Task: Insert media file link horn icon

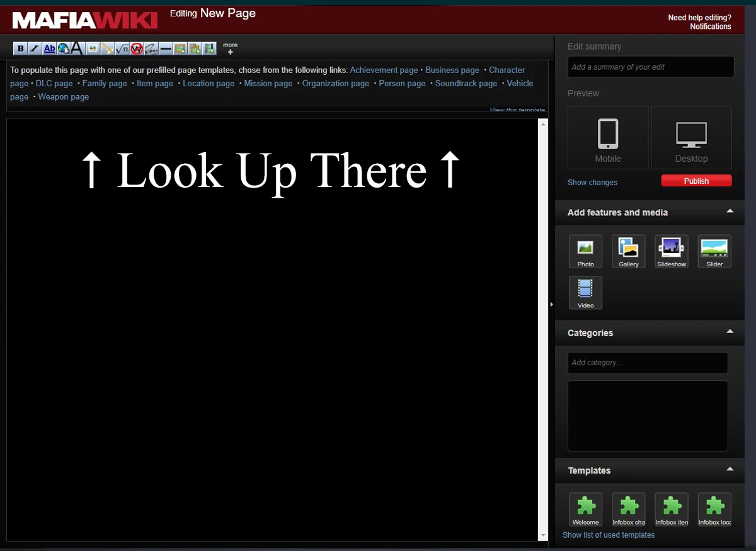Action: pos(107,48)
